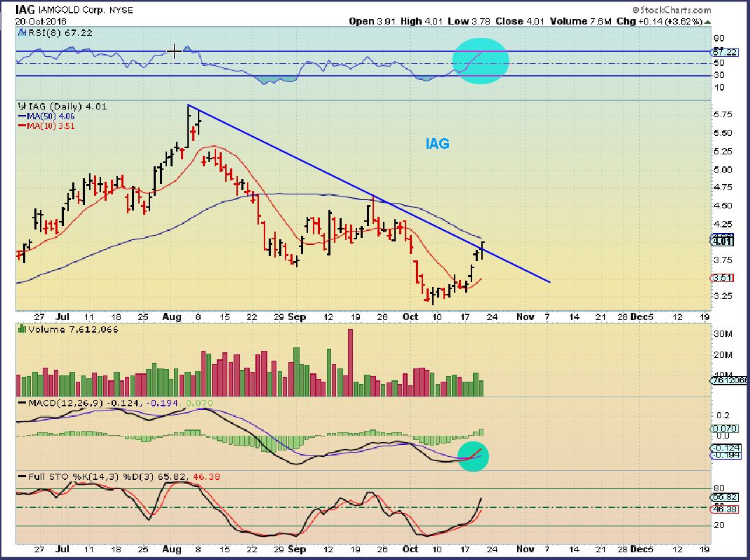Click the Close 4.01 header value
Viewport: 750px width, 560px height.
click(x=520, y=22)
